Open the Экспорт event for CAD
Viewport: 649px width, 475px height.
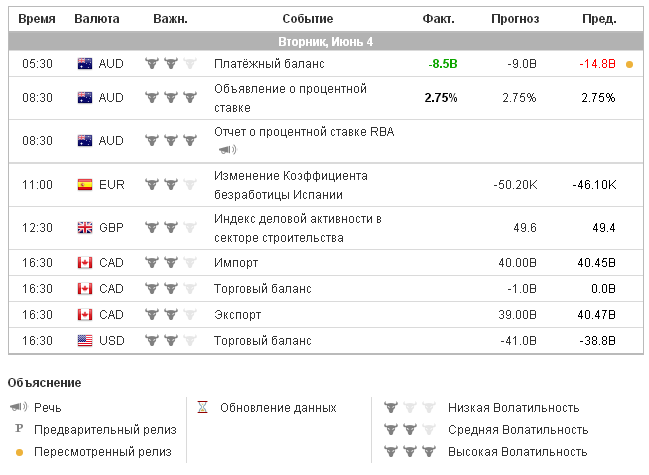click(238, 315)
